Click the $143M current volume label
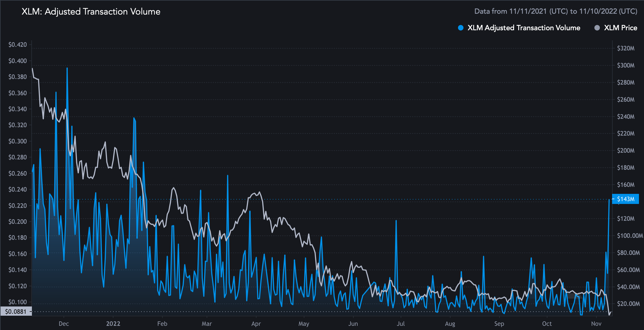Viewport: 644px width, 330px height. point(626,199)
